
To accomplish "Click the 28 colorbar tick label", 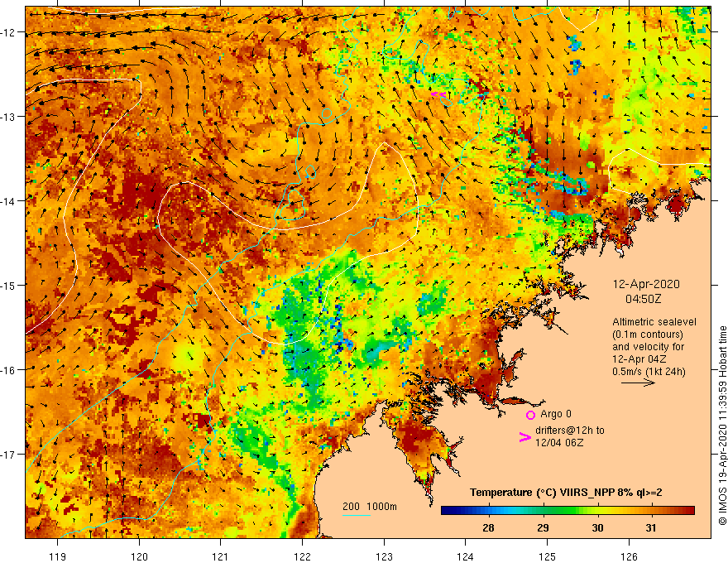I will (488, 527).
